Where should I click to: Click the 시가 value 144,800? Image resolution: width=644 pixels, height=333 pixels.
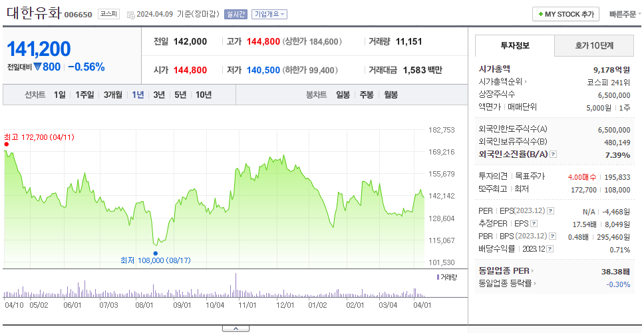(x=190, y=71)
